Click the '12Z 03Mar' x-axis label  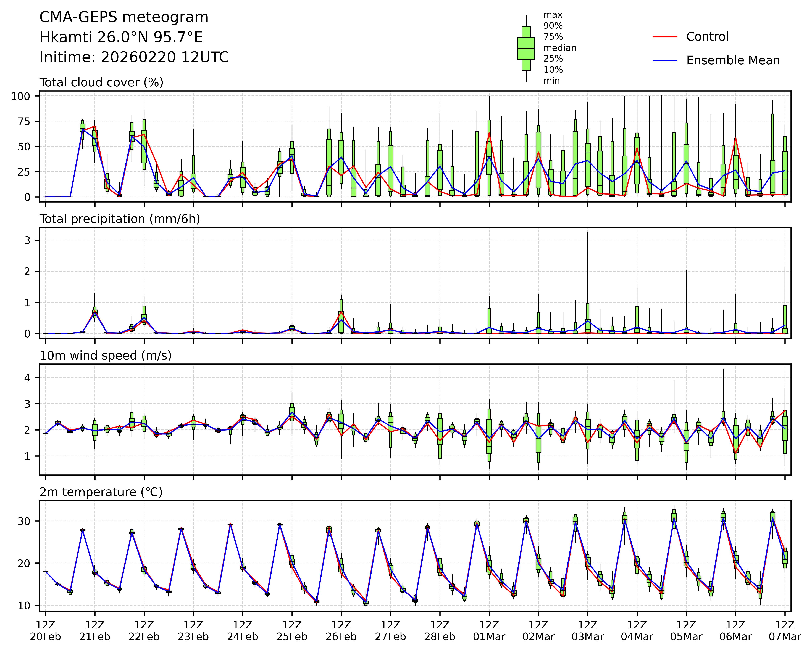coord(588,631)
